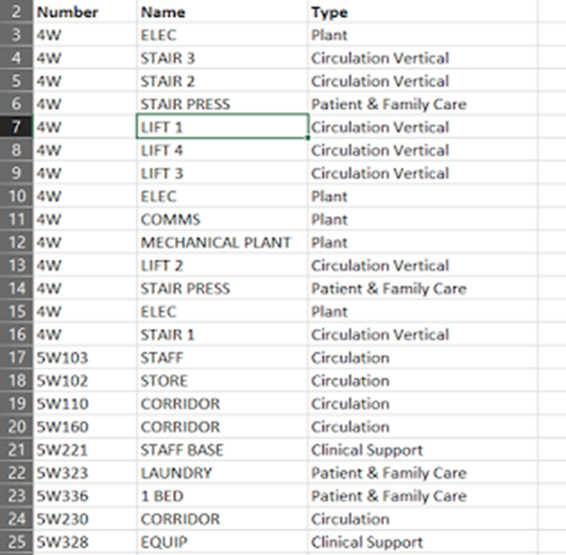Select the 'STAFF BASE' cell

click(x=222, y=450)
